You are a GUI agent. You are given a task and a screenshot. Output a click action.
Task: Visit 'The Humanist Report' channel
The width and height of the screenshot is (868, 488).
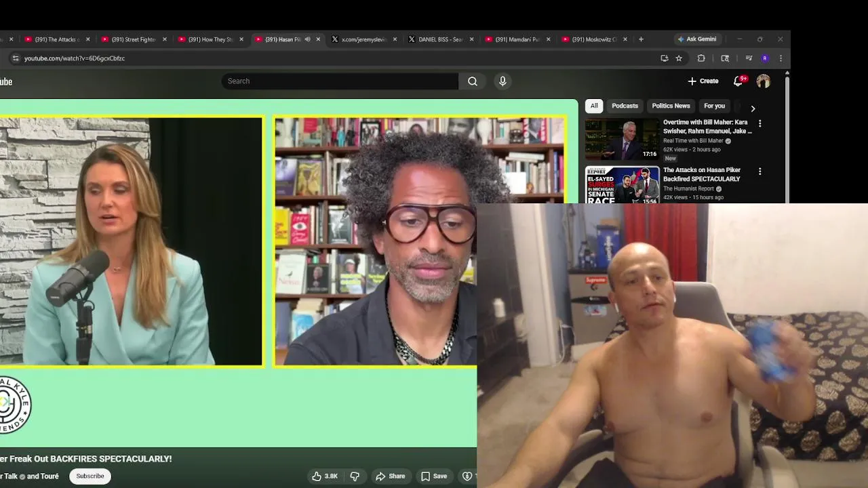pyautogui.click(x=688, y=188)
